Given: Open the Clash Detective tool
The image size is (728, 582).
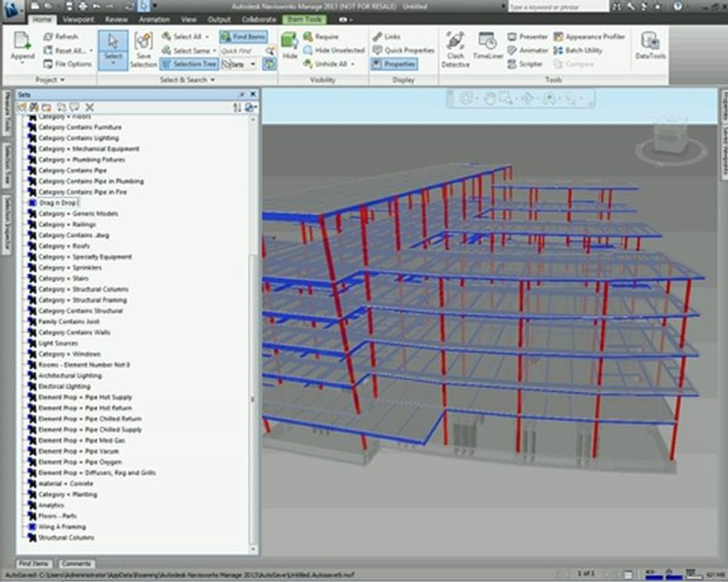Looking at the screenshot, I should (x=455, y=49).
